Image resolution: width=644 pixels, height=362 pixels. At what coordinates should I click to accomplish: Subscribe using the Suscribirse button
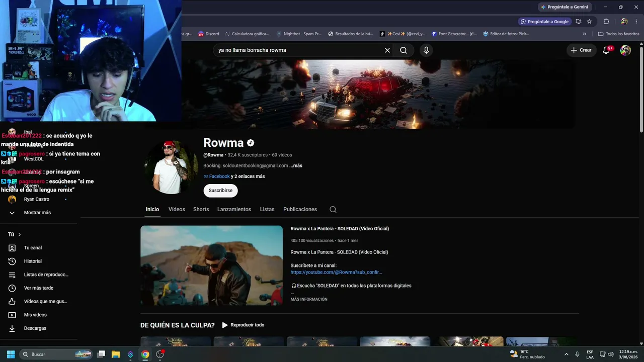click(220, 191)
